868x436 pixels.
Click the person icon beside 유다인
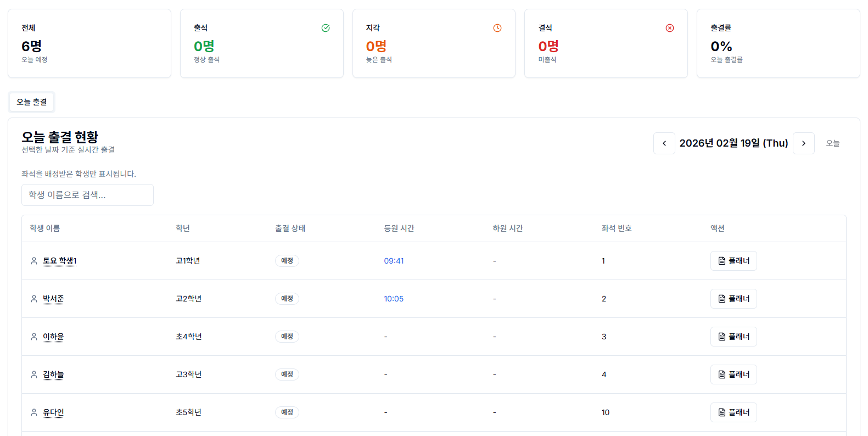(x=34, y=412)
